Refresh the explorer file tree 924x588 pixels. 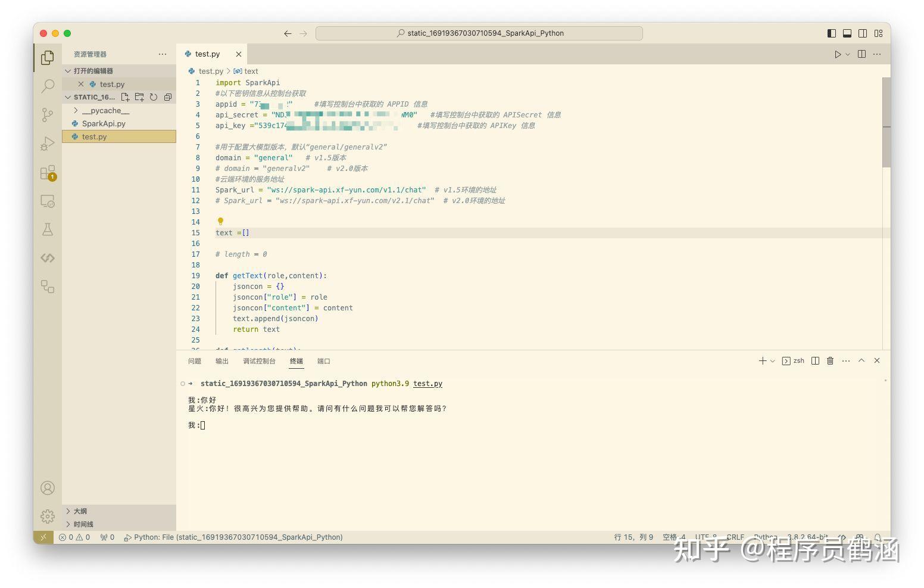tap(154, 97)
